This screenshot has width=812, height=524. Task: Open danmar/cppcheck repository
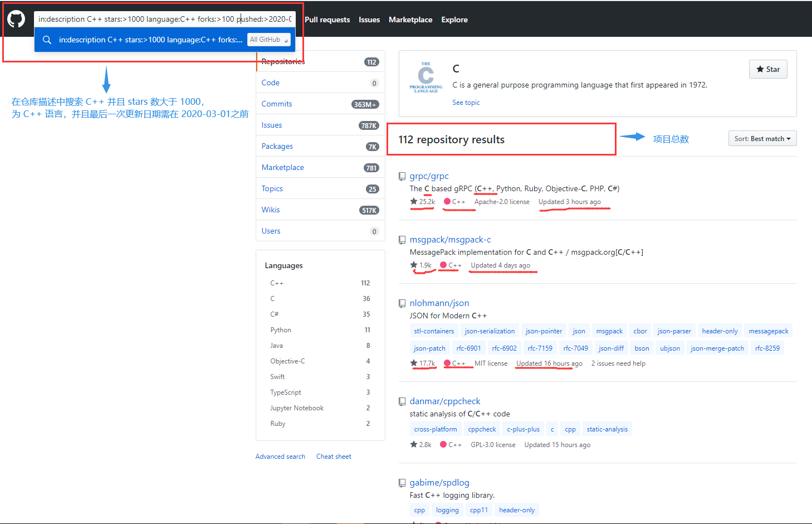point(444,401)
